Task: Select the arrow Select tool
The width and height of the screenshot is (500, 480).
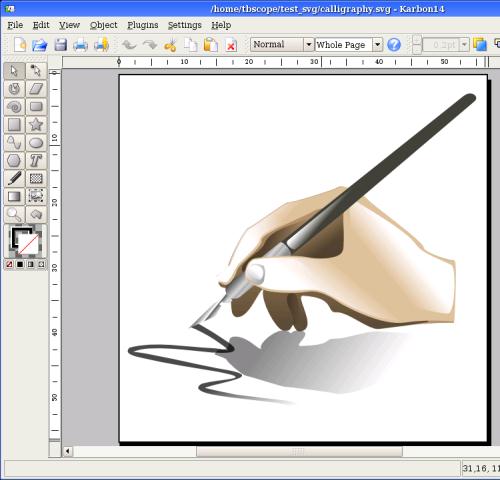Action: click(14, 71)
